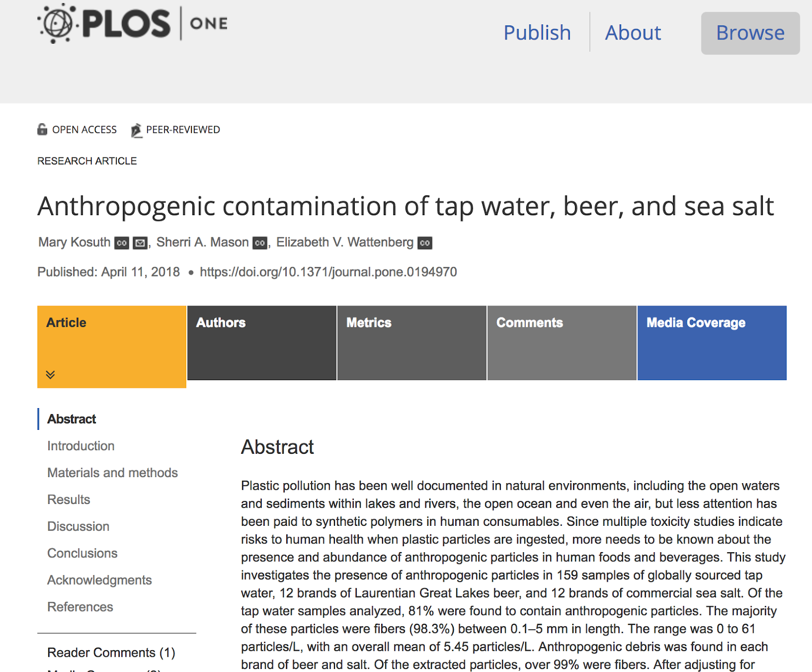Open Reader Comments (1) link
Screen dimensions: 812x672
tap(111, 652)
